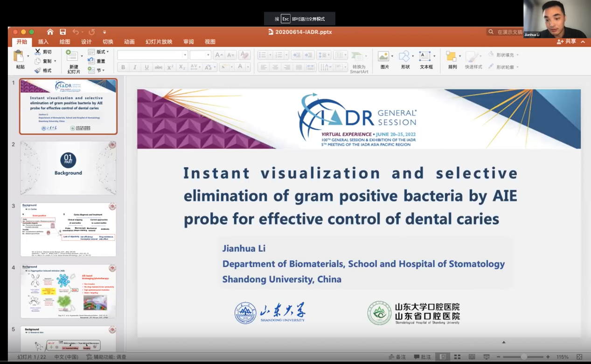The height and width of the screenshot is (364, 591).
Task: Click the Paste (粘贴) clipboard icon
Action: (19, 57)
